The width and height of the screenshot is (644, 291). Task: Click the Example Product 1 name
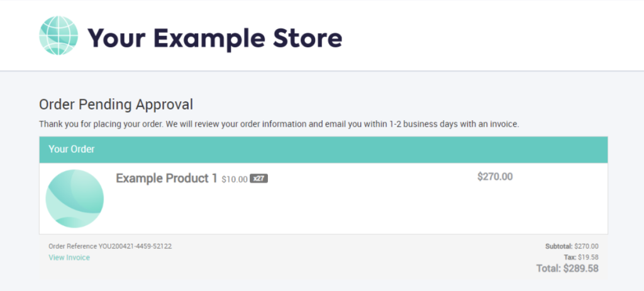click(166, 178)
